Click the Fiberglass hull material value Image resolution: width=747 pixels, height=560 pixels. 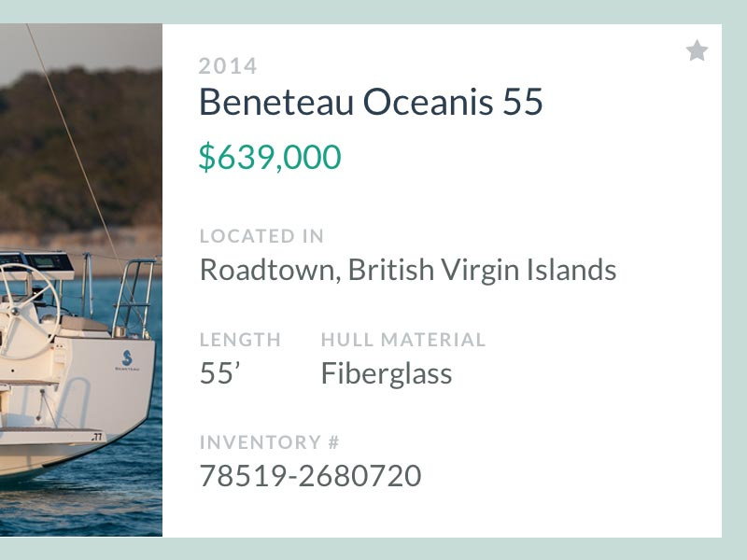point(385,372)
